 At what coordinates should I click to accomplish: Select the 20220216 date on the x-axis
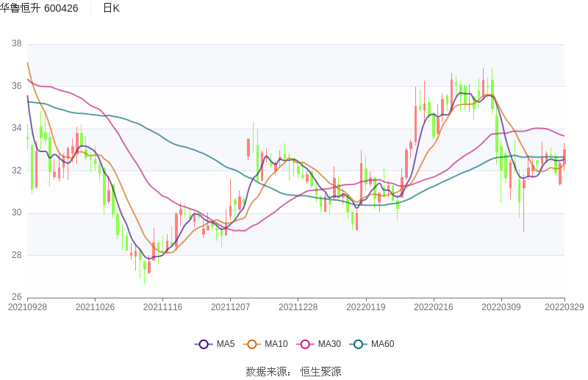(x=434, y=307)
